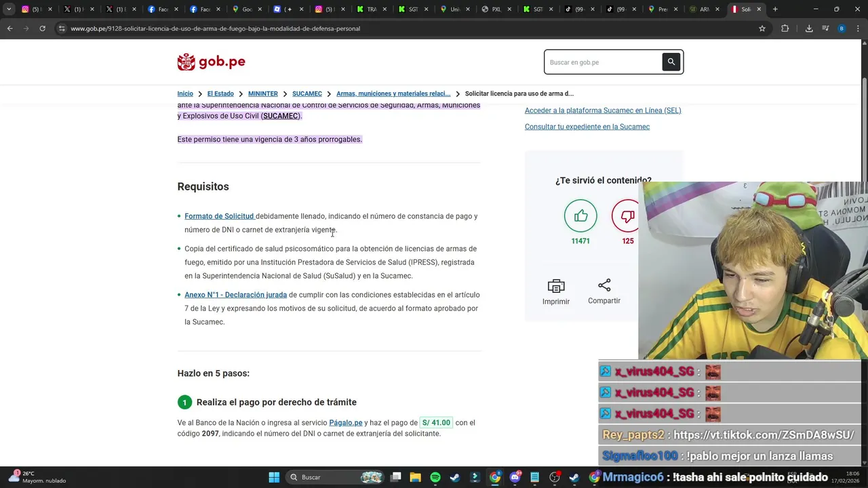Click the browser address bar URL
This screenshot has width=868, height=488.
[215, 28]
